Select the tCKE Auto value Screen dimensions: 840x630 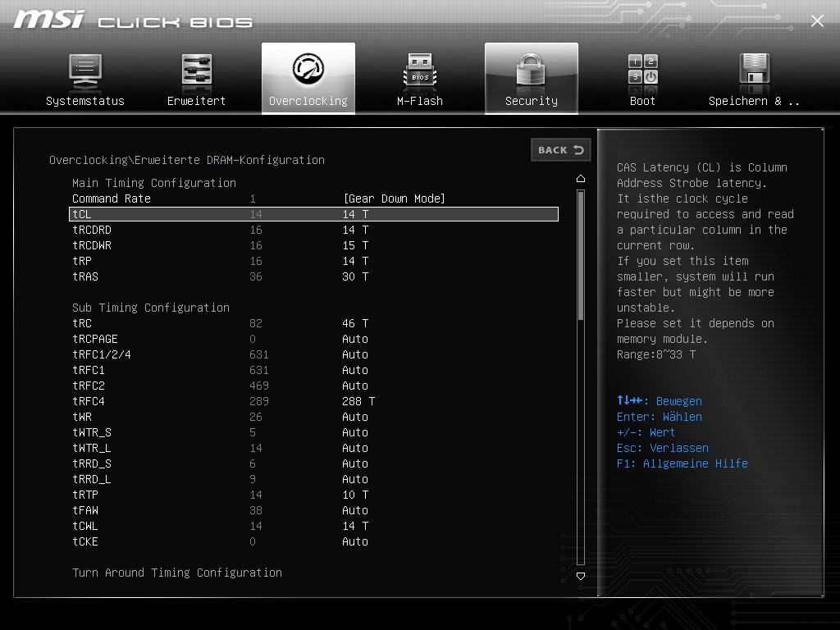pos(355,541)
